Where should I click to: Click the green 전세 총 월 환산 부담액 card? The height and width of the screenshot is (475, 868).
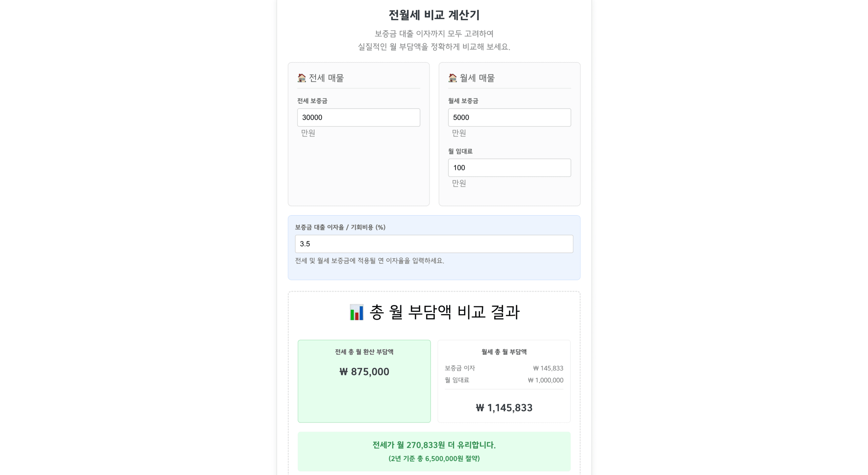[364, 381]
